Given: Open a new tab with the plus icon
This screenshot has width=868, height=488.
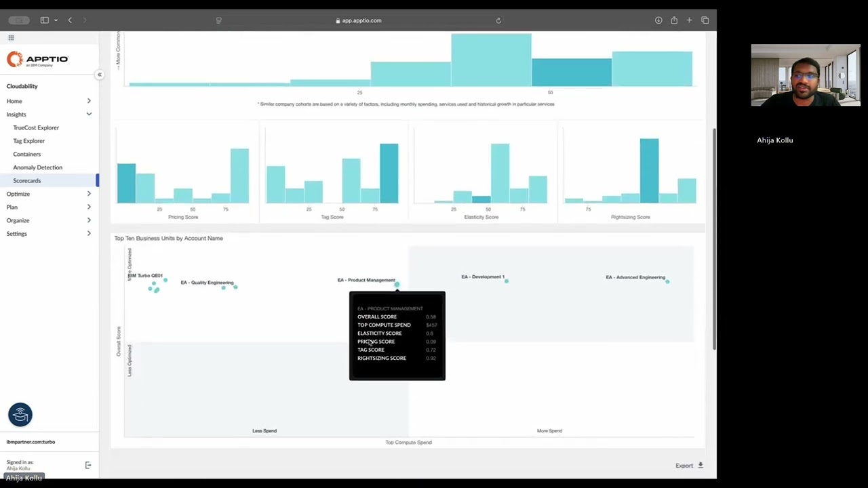Looking at the screenshot, I should 689,20.
